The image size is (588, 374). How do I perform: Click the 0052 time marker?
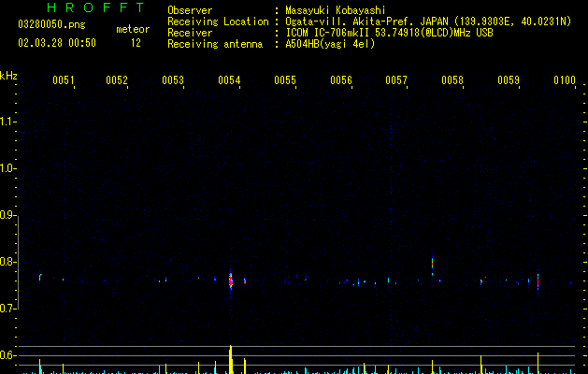tap(117, 80)
